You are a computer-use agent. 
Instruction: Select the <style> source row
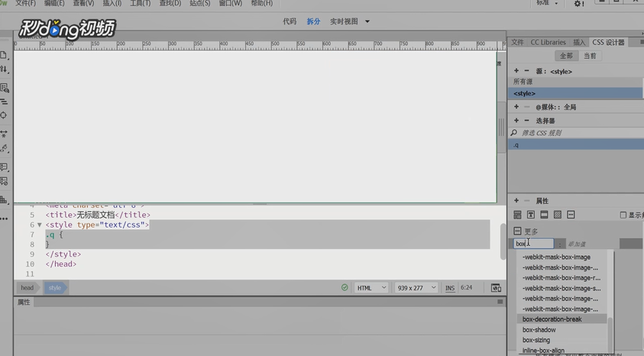click(x=576, y=93)
